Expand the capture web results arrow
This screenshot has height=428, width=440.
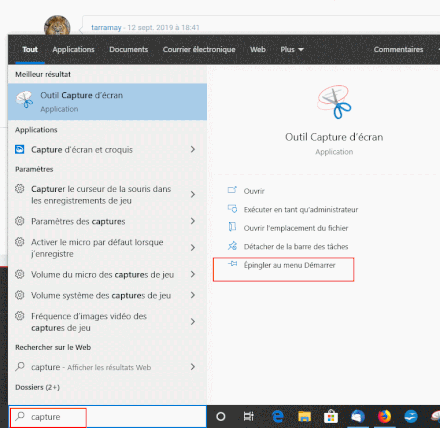pos(193,367)
